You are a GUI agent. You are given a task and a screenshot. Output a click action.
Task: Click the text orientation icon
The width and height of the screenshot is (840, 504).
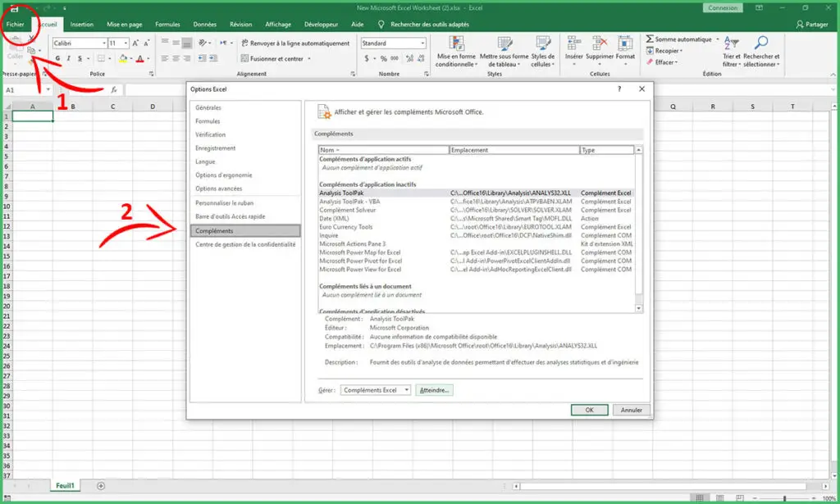(203, 43)
